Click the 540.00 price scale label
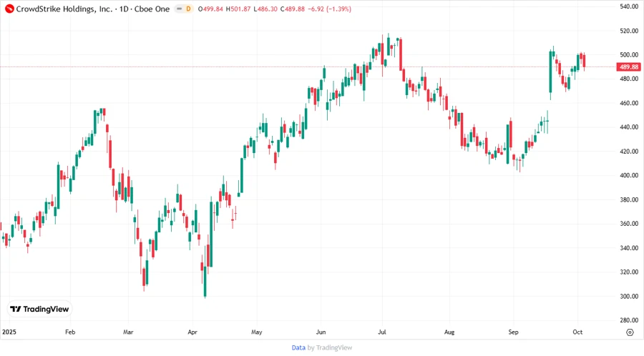This screenshot has height=356, width=644. tap(628, 6)
